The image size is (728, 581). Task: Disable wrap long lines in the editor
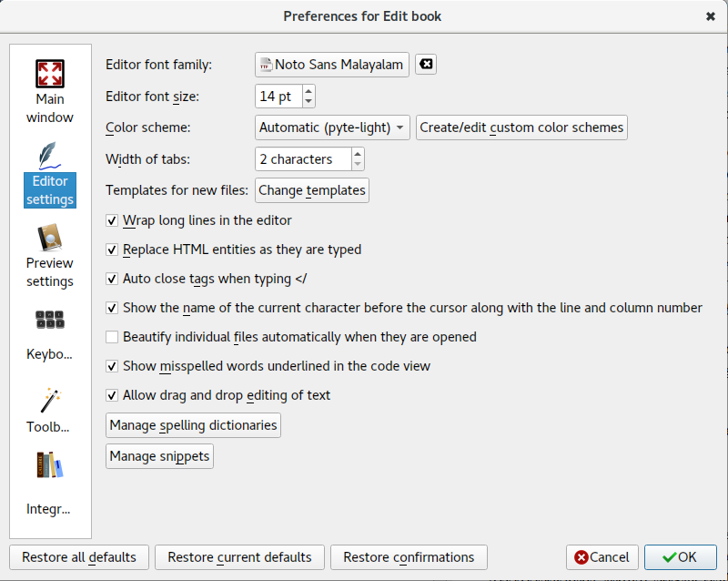(112, 220)
